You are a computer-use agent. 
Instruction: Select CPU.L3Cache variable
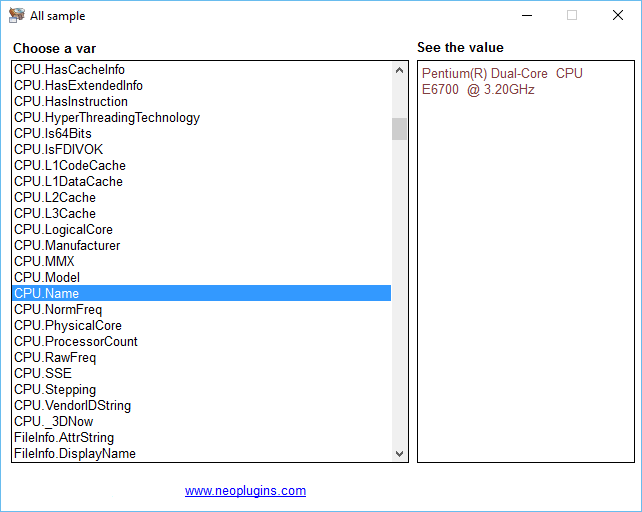tap(201, 213)
